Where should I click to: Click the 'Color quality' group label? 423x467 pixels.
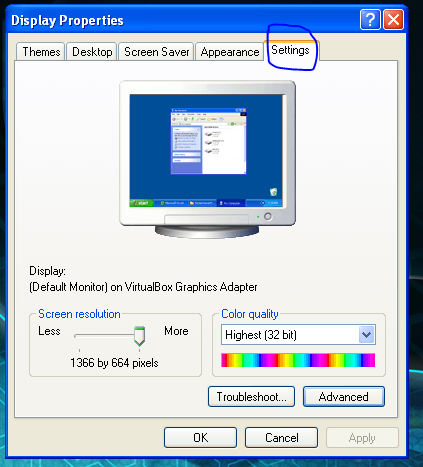(250, 314)
